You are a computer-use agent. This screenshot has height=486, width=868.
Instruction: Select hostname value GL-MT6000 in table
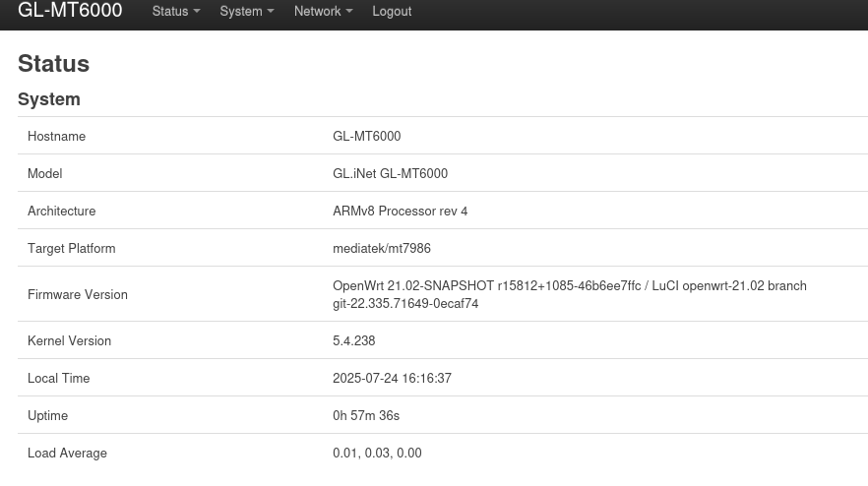coord(366,136)
